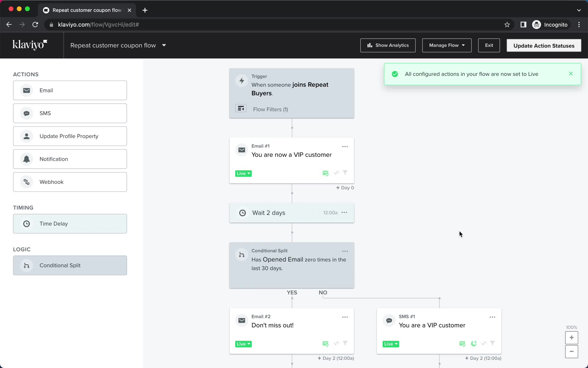
Task: Expand the Manage Flow dropdown
Action: pos(447,45)
